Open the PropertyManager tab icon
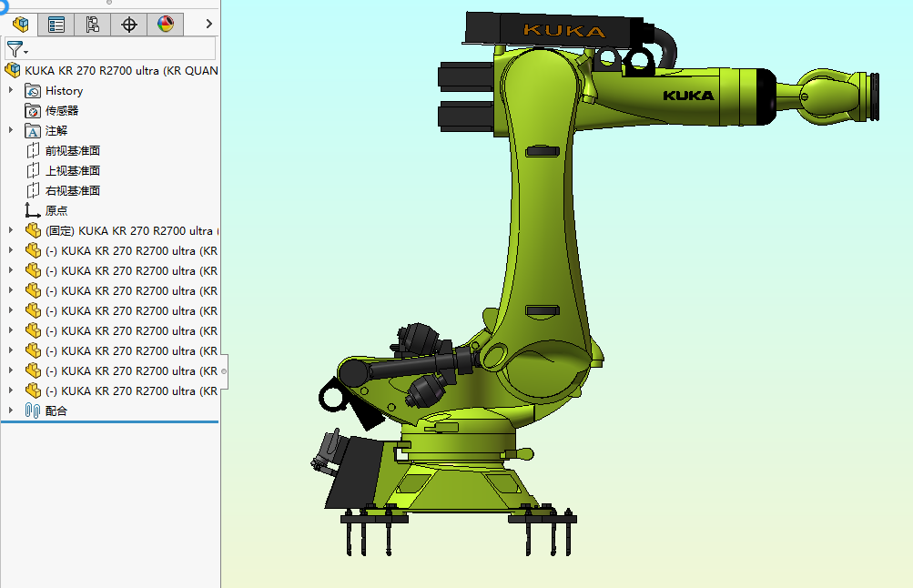 pos(56,24)
